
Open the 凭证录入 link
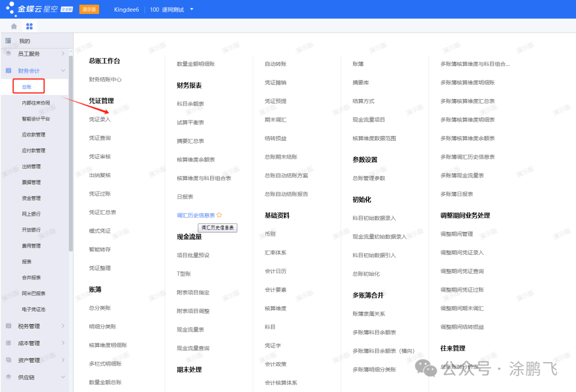click(x=100, y=119)
